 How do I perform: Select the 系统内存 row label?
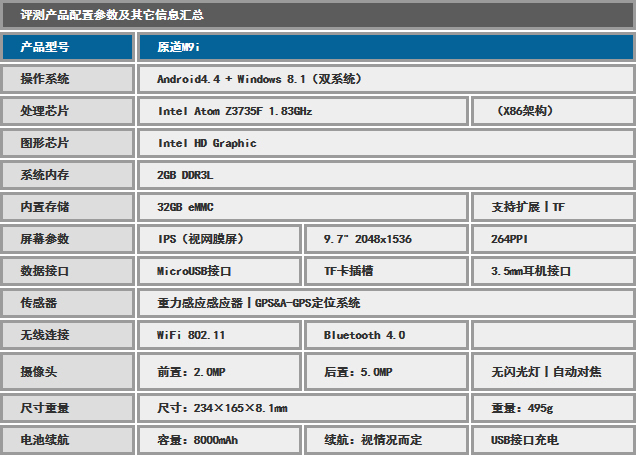click(68, 175)
